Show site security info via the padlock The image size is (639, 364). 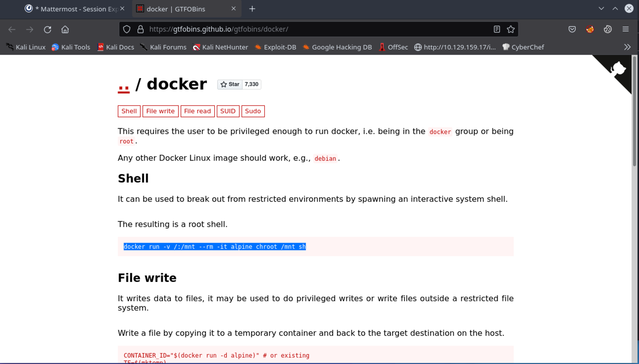point(141,29)
